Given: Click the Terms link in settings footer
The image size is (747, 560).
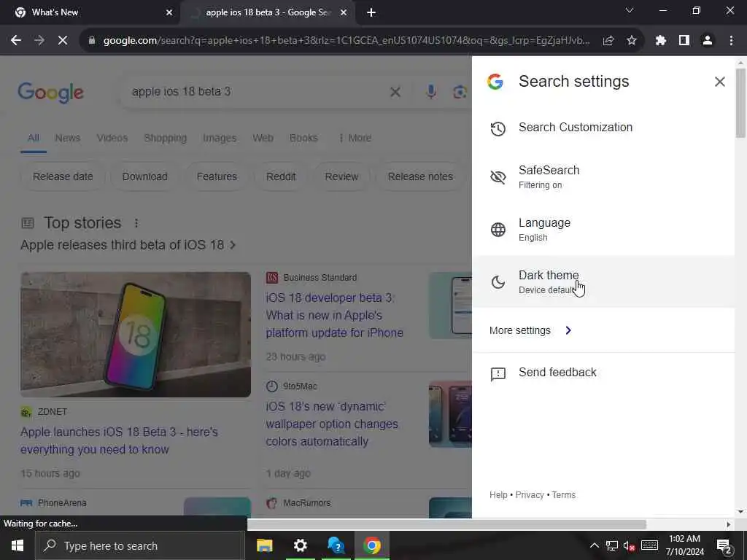Looking at the screenshot, I should [564, 495].
